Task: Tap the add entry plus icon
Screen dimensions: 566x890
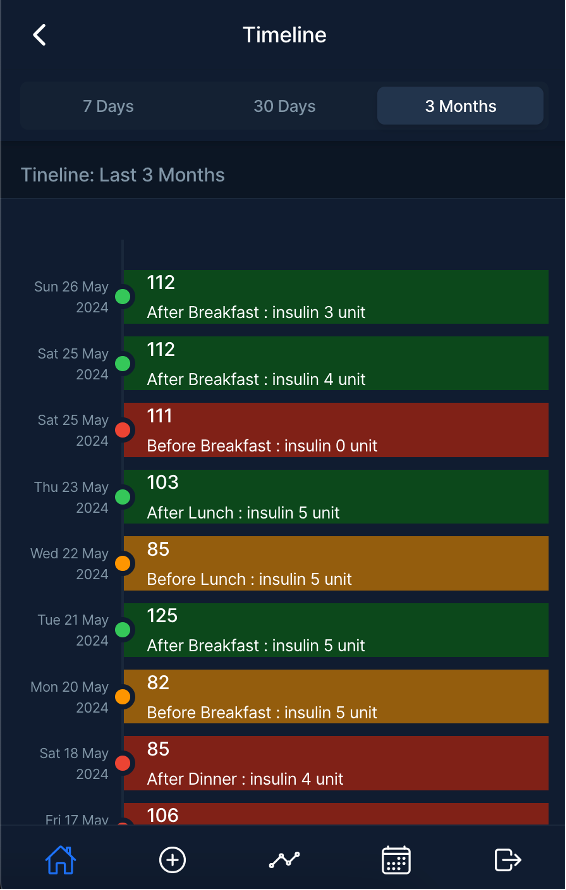Action: pyautogui.click(x=172, y=859)
